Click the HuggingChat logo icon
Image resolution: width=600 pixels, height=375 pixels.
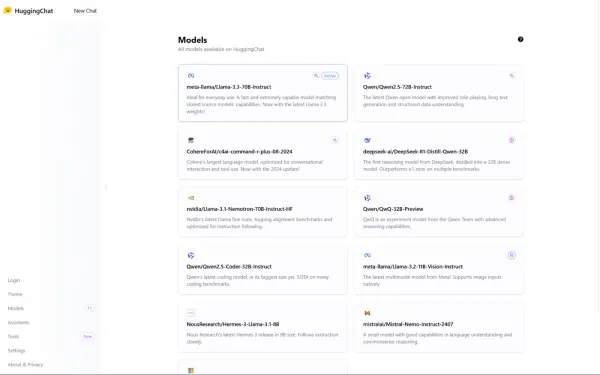(7, 10)
